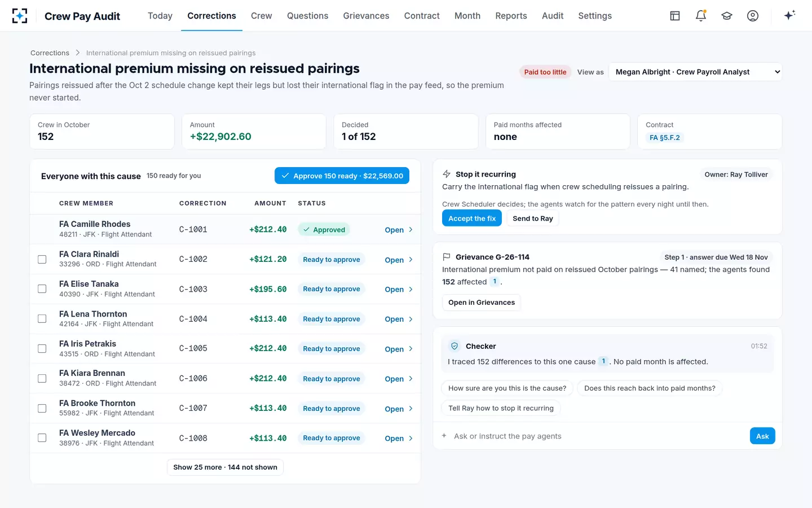Screen dimensions: 812x508
Task: Click the lightning bolt Stop it recurring icon
Action: [447, 174]
